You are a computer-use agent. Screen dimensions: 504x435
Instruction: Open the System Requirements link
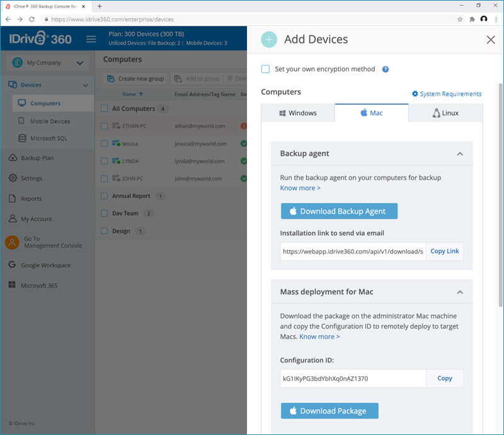click(x=450, y=94)
